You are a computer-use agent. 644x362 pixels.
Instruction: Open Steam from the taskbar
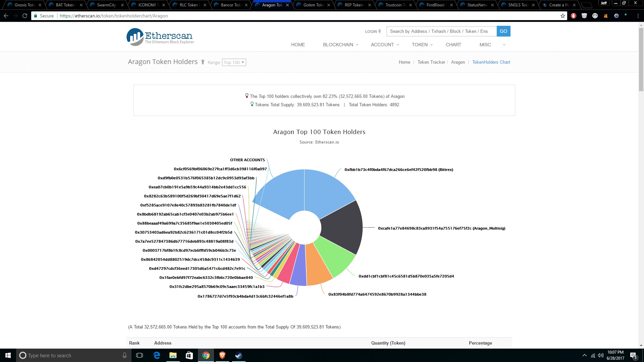238,355
